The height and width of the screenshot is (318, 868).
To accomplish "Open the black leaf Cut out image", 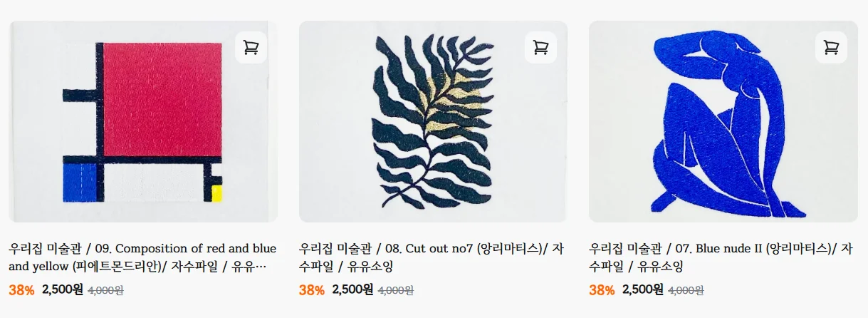I will coord(432,122).
